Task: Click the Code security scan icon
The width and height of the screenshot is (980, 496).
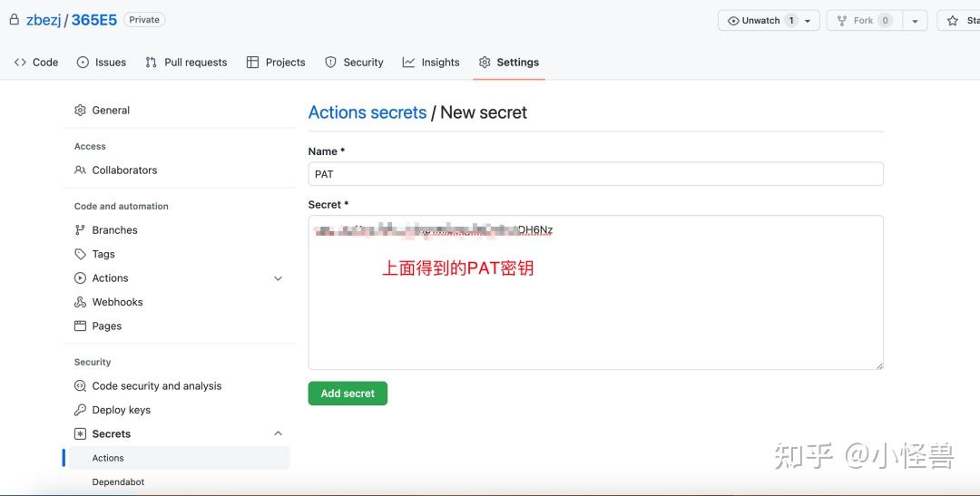Action: tap(80, 386)
